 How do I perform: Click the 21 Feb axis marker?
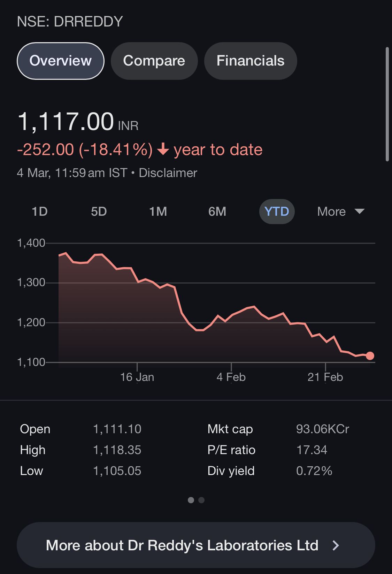(x=325, y=377)
